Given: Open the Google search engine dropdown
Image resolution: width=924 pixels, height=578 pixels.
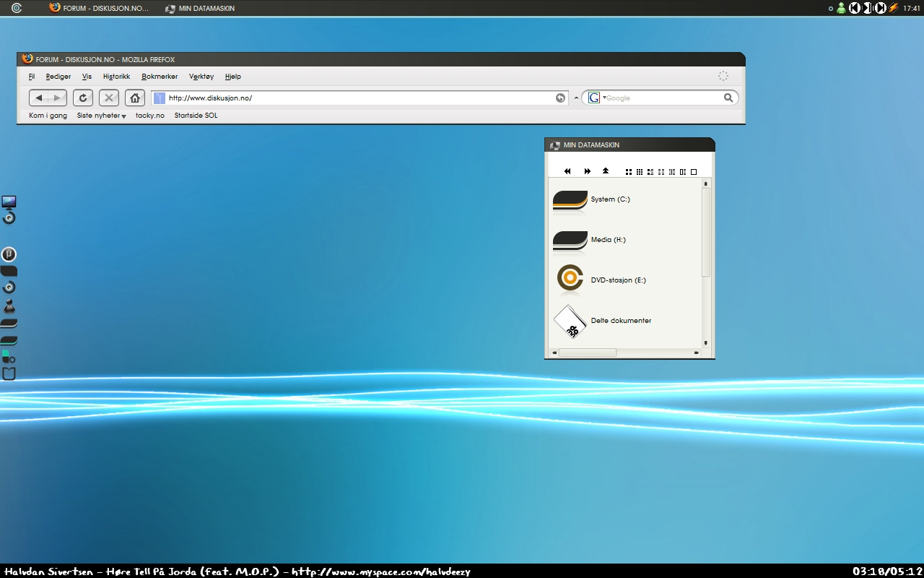Looking at the screenshot, I should click(x=596, y=98).
